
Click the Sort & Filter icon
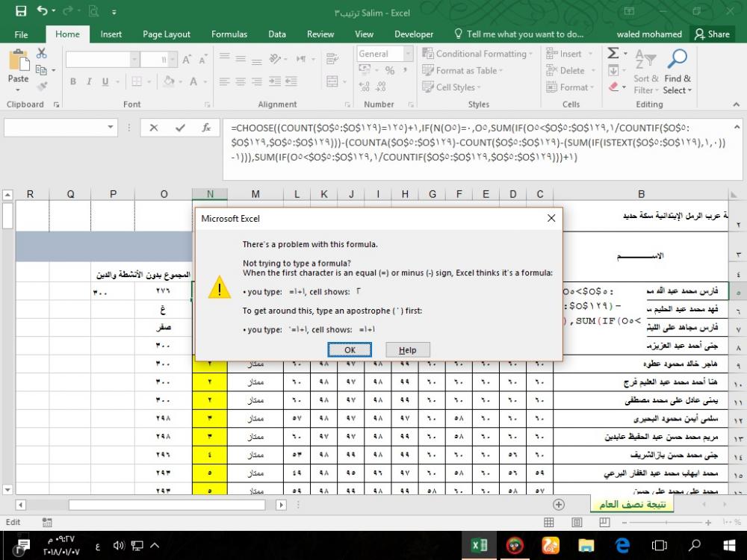coord(645,59)
